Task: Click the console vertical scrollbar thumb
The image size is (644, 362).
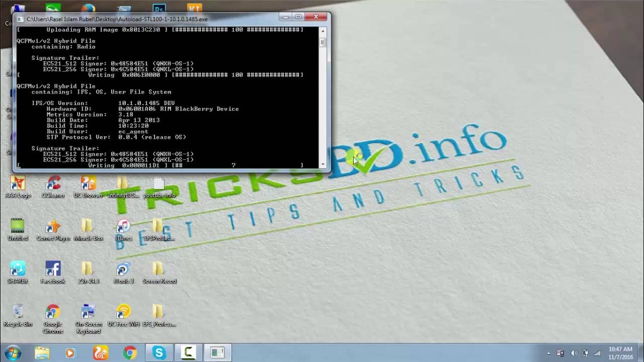Action: (x=323, y=42)
